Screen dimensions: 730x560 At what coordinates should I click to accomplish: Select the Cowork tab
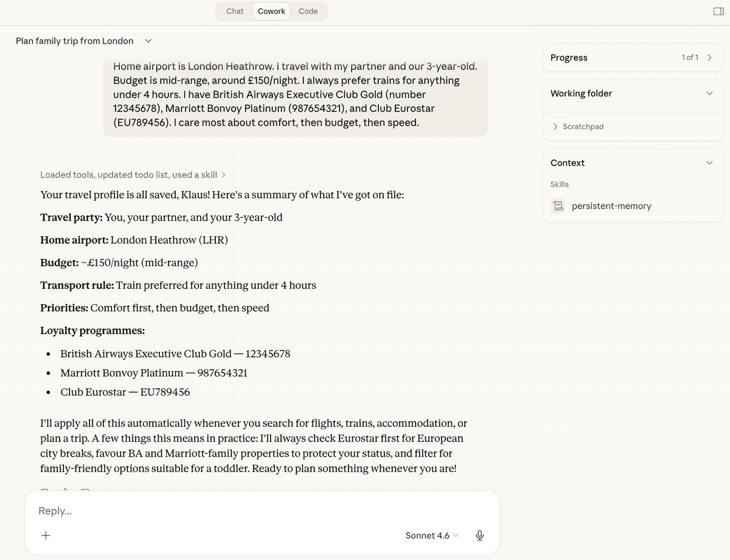click(271, 11)
